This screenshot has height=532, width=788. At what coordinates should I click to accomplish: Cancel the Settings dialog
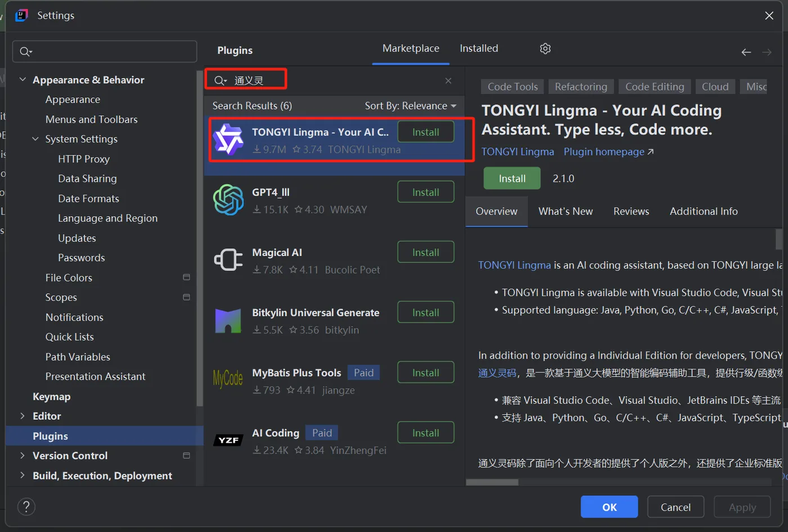click(675, 507)
